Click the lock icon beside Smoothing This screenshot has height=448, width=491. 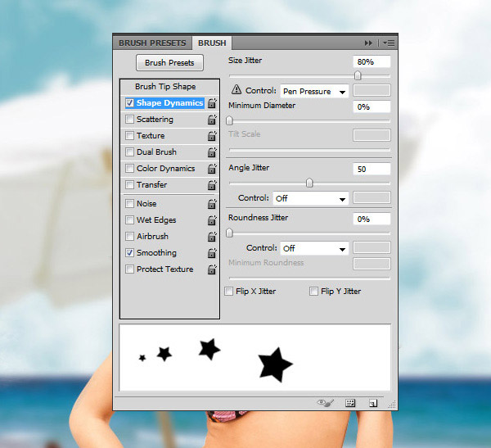pos(212,253)
